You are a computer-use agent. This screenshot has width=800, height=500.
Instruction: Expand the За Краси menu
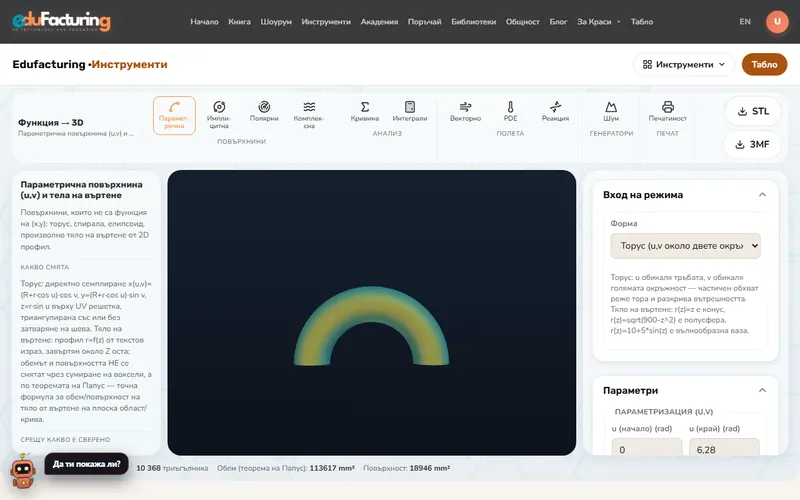point(598,21)
